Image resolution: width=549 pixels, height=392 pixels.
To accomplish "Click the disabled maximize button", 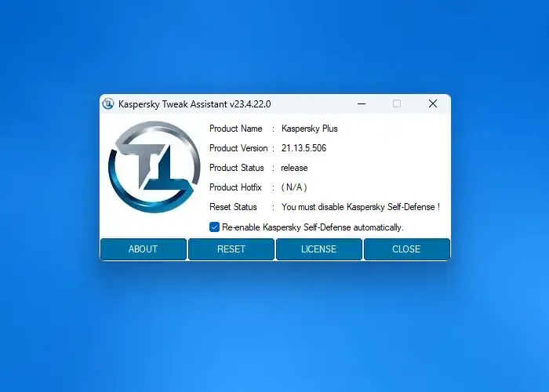I will tap(397, 103).
